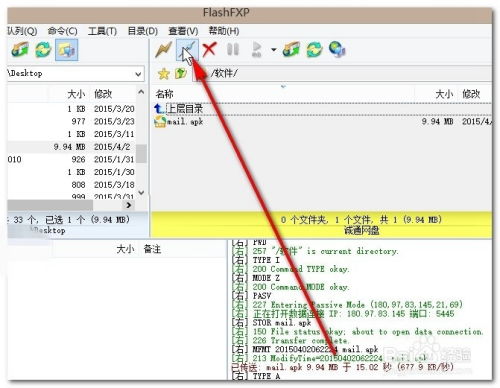This screenshot has width=500, height=388.
Task: Expand the Desktop path dropdown
Action: pos(138,74)
